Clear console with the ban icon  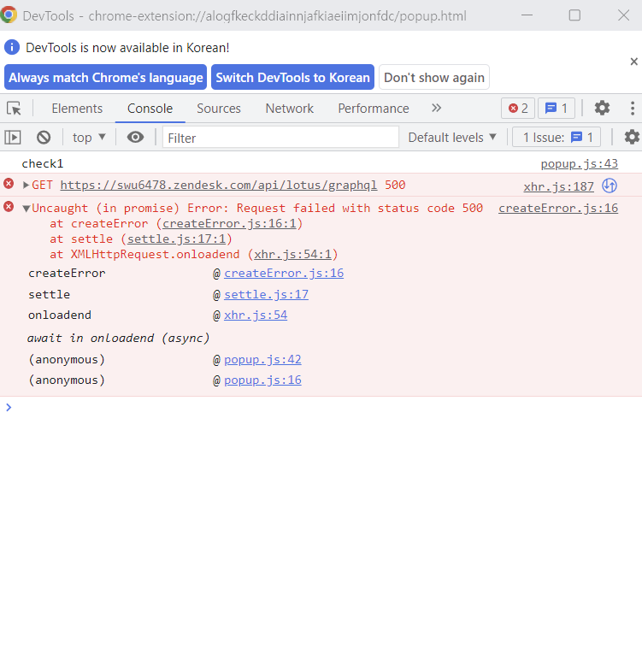pos(44,138)
